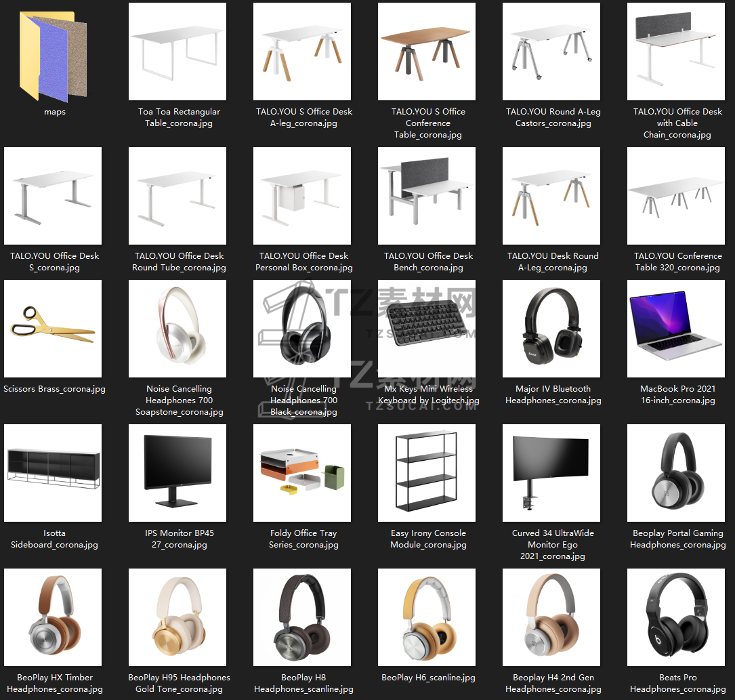735x700 pixels.
Task: Click filename 'TALO.YOU Office Desk Personal Box_corona.jpg'
Action: click(303, 262)
